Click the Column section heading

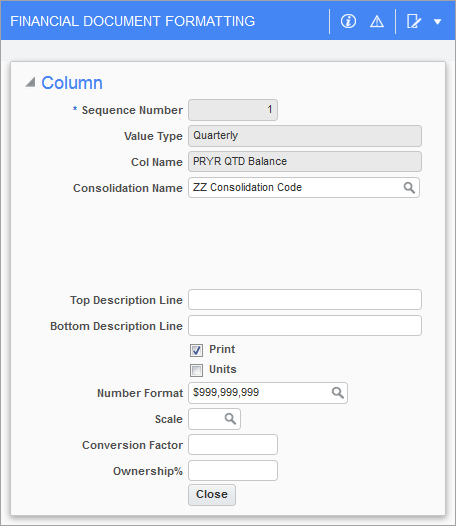[72, 83]
